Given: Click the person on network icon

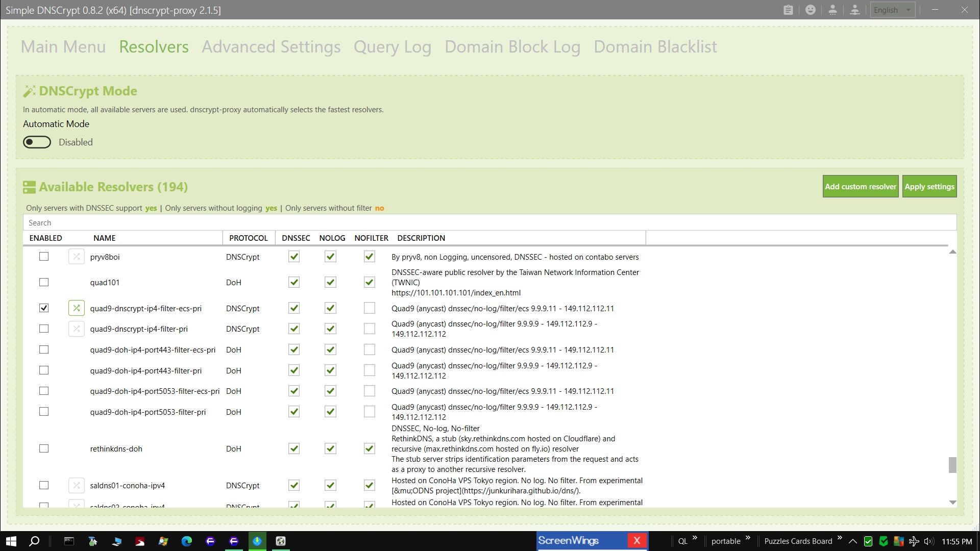Looking at the screenshot, I should 855,10.
